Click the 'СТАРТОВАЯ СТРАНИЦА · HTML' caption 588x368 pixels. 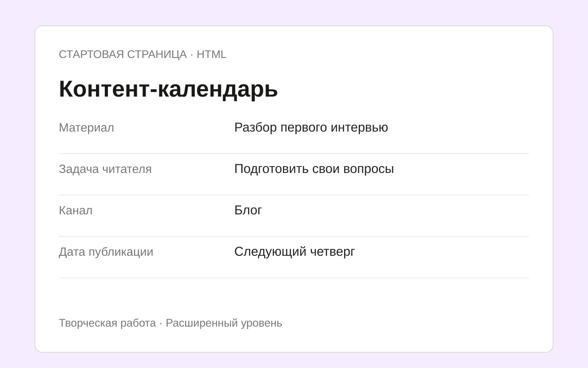(x=142, y=54)
